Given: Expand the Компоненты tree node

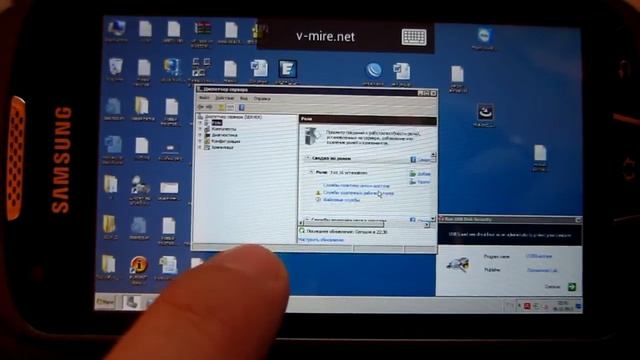Looking at the screenshot, I should click(x=200, y=129).
